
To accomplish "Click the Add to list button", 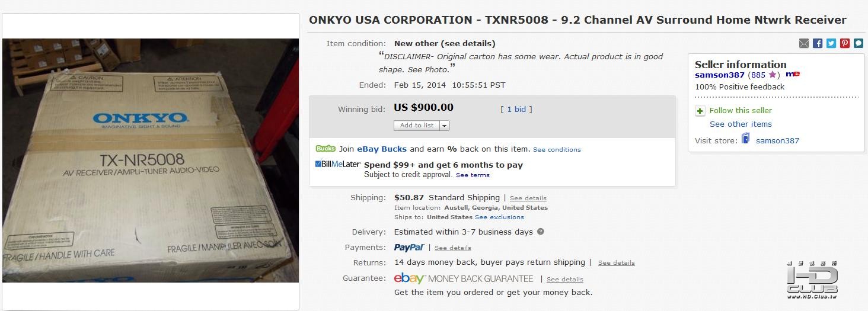I will point(417,126).
